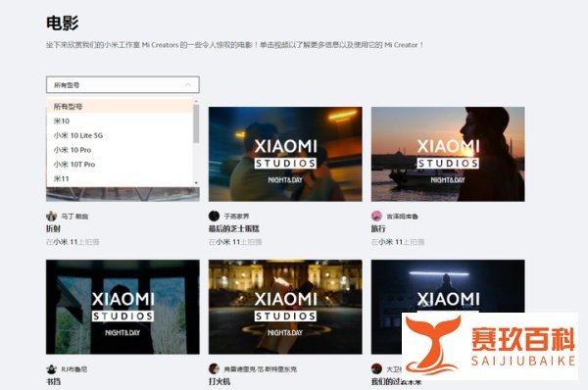Open the blue-light video thumbnail by 大卫
The image size is (588, 390).
(x=448, y=307)
